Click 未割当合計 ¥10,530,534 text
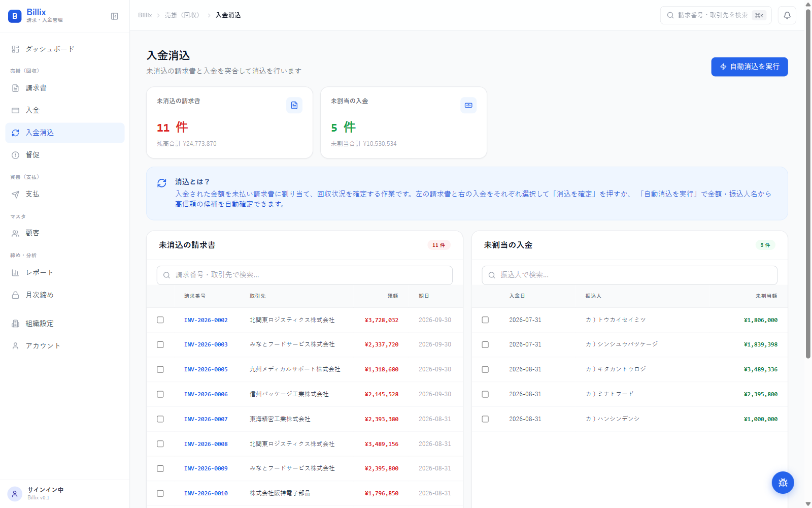Viewport: 812px width, 508px height. pyautogui.click(x=364, y=144)
